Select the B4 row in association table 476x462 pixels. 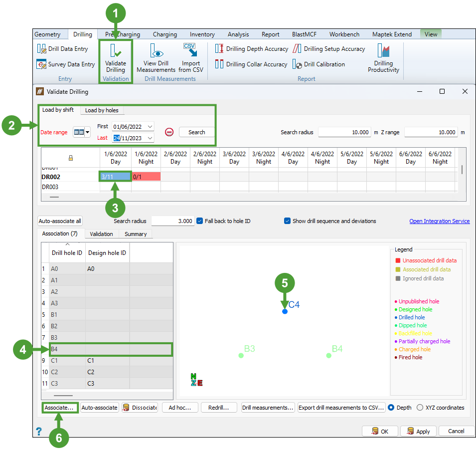111,349
